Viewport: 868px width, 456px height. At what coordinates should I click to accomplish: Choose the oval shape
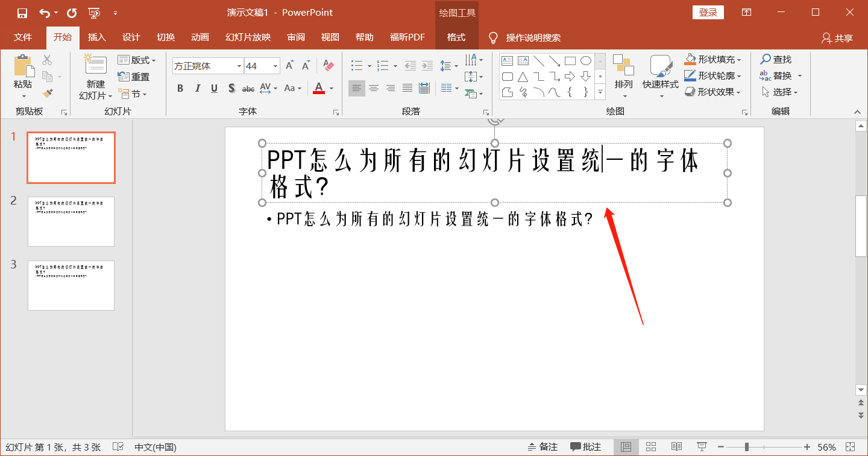pos(586,61)
